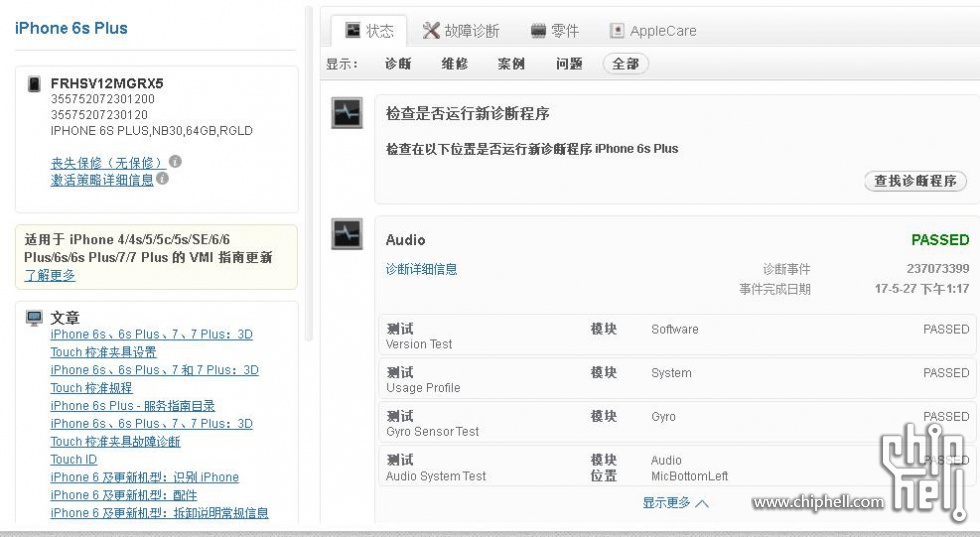The width and height of the screenshot is (980, 537).
Task: Switch to the 故障诊断 tab
Action: 461,31
